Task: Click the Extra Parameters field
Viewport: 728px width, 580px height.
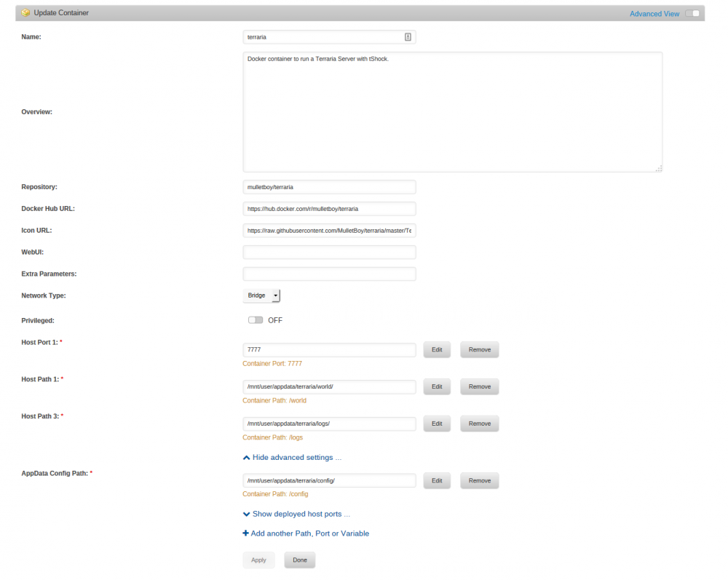Action: (329, 274)
